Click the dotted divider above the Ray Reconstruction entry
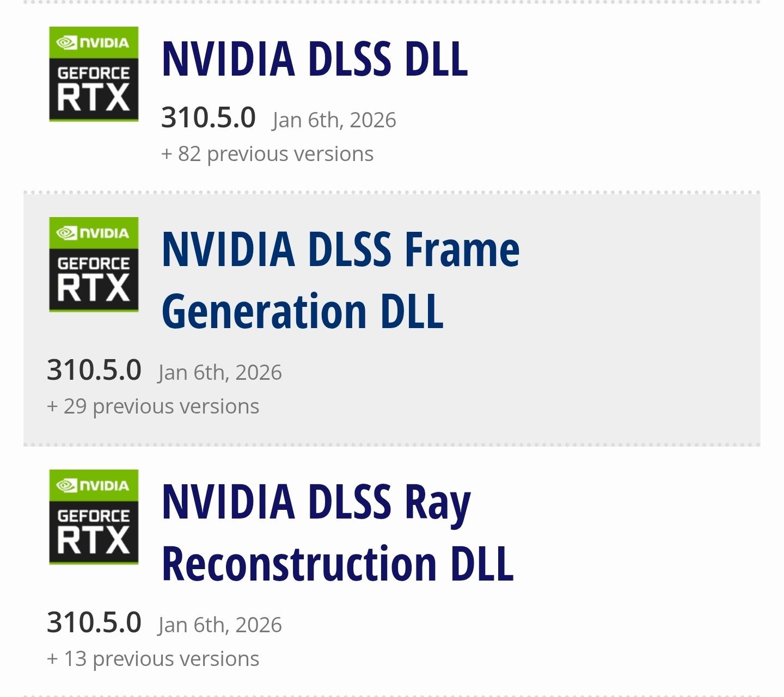 pos(392,445)
